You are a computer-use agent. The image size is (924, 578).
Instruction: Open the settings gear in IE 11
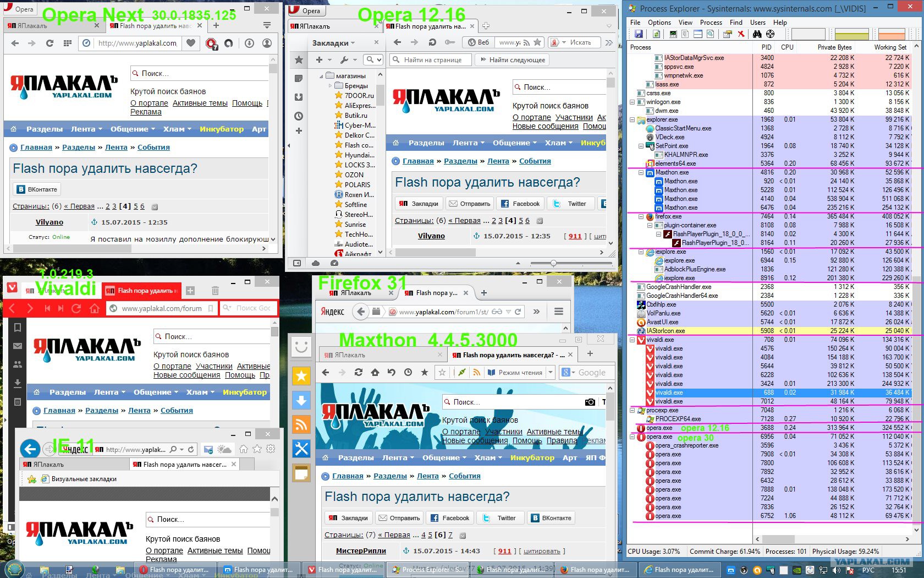pyautogui.click(x=271, y=449)
